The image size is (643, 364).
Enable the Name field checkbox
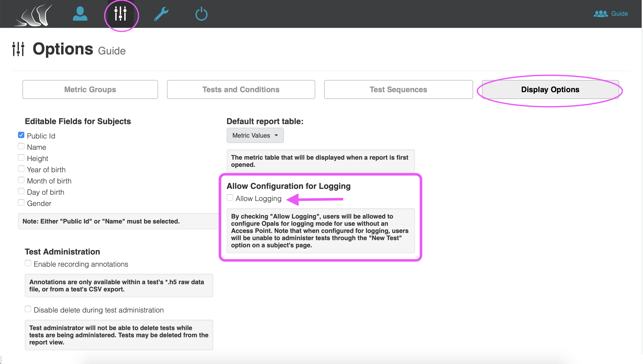coord(21,147)
